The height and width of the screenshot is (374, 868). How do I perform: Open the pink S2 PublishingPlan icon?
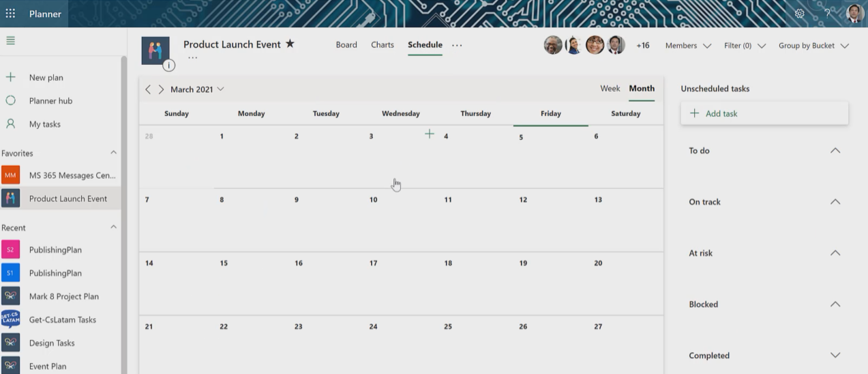click(x=10, y=250)
